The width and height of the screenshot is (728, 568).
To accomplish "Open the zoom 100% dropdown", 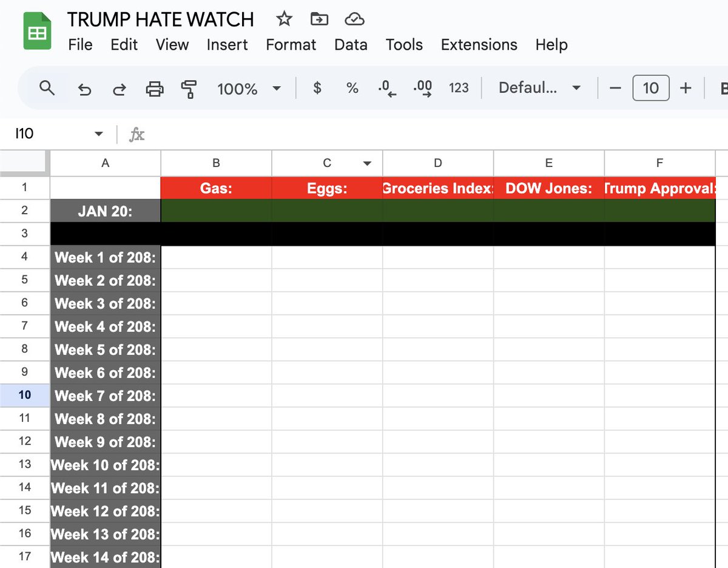I will (x=249, y=89).
